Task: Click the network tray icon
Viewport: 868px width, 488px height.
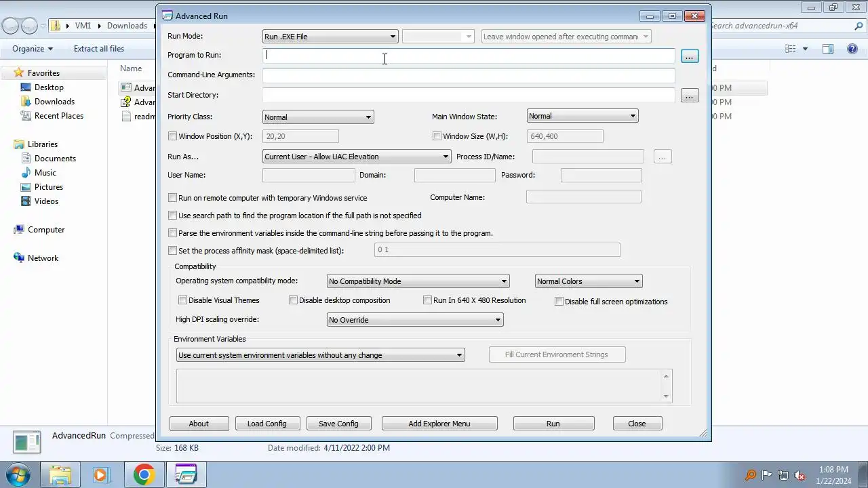Action: pos(783,475)
